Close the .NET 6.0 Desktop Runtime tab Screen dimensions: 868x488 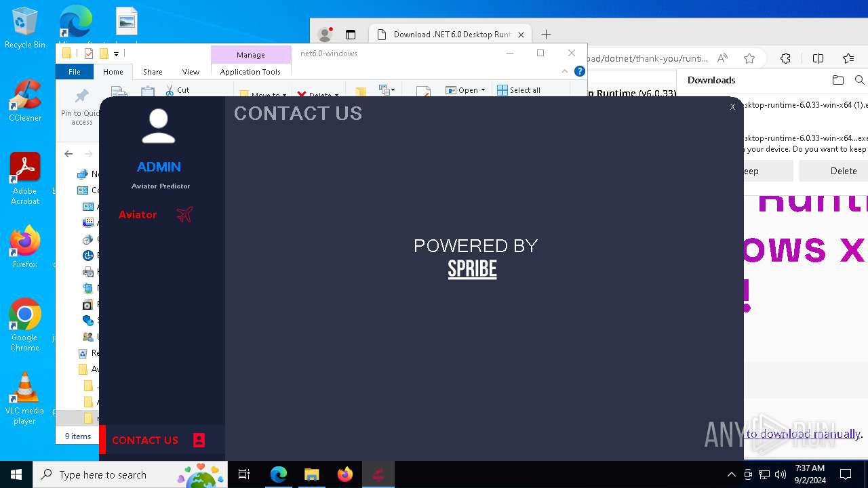point(521,35)
